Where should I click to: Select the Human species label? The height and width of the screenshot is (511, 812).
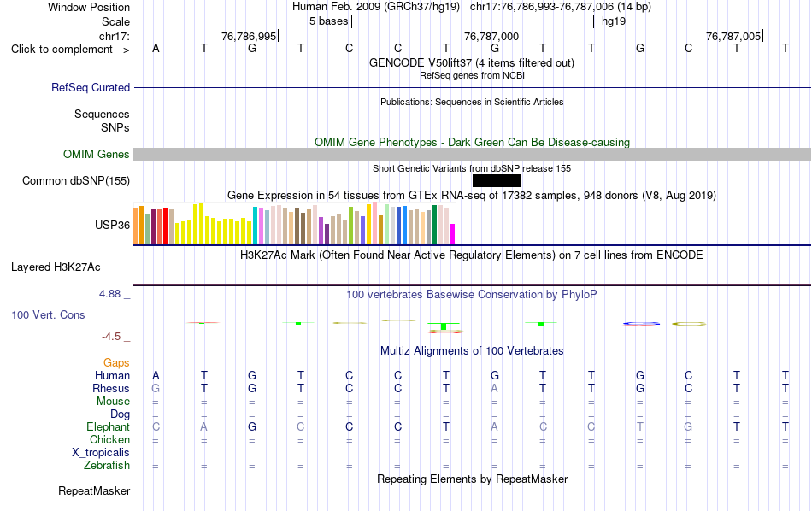point(112,375)
